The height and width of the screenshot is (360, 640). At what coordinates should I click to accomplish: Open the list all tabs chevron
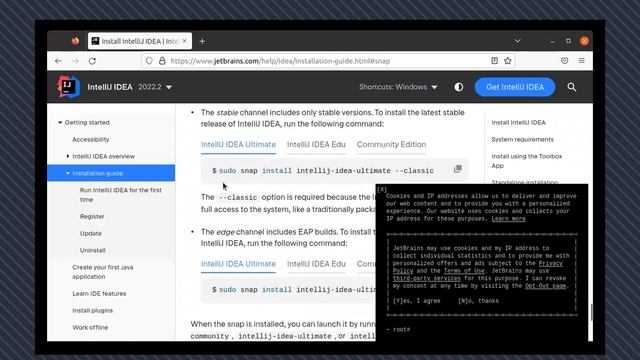pos(517,41)
